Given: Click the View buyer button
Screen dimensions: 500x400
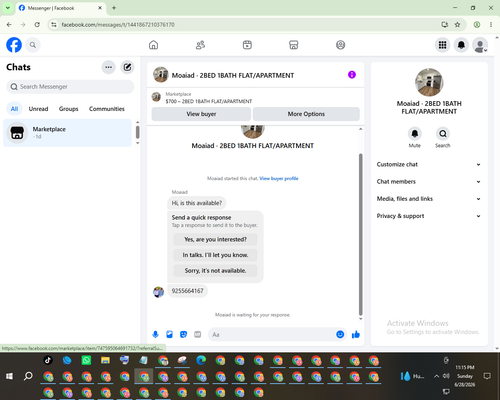Looking at the screenshot, I should click(x=201, y=114).
